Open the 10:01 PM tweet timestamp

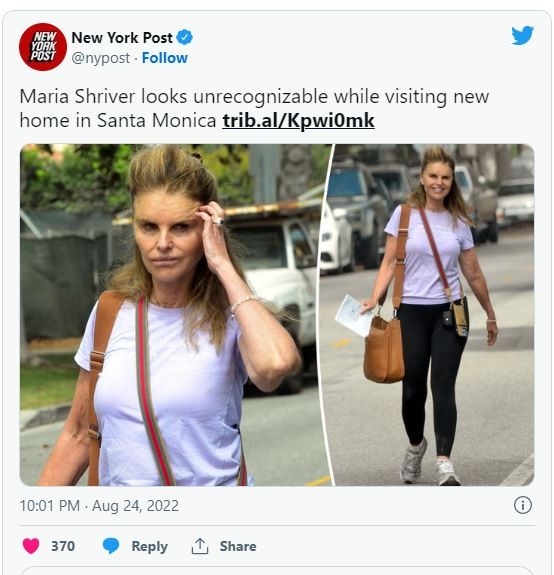point(50,506)
